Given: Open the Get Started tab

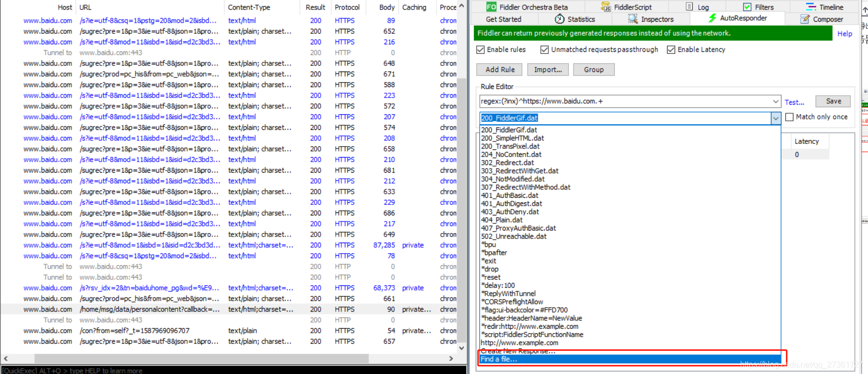Looking at the screenshot, I should (x=503, y=19).
